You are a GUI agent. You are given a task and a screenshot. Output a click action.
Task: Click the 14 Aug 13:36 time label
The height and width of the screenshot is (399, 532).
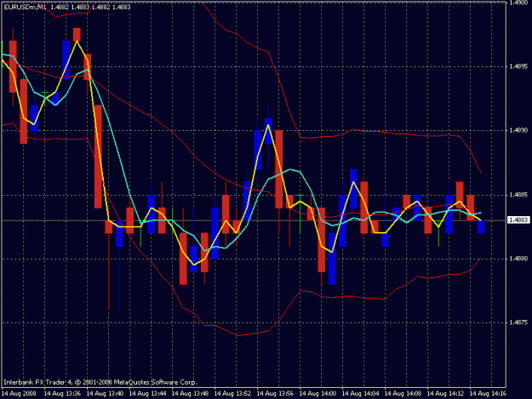pos(62,394)
